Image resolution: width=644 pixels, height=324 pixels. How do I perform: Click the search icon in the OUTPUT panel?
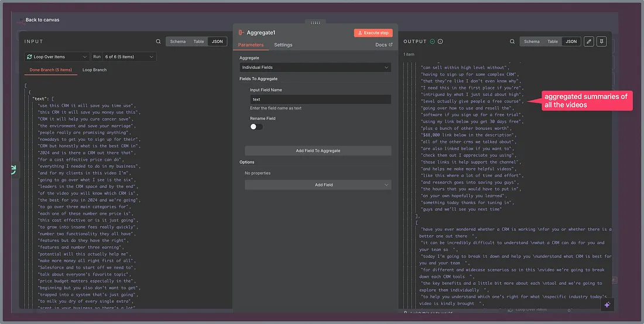(x=512, y=42)
